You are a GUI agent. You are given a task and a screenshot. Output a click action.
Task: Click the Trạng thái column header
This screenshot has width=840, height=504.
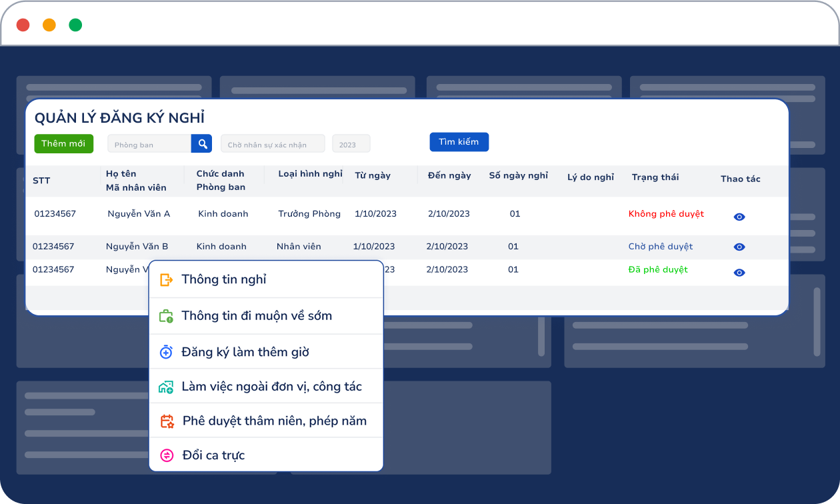coord(655,177)
